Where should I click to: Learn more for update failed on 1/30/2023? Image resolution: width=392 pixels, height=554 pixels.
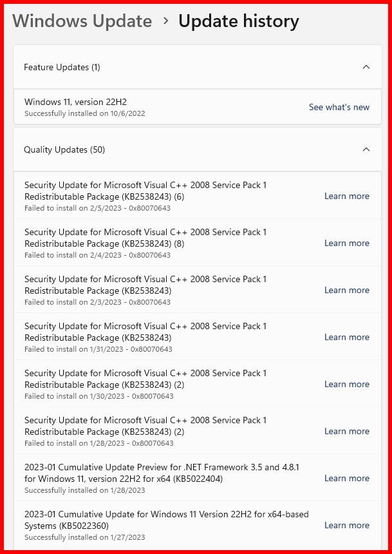(x=347, y=384)
